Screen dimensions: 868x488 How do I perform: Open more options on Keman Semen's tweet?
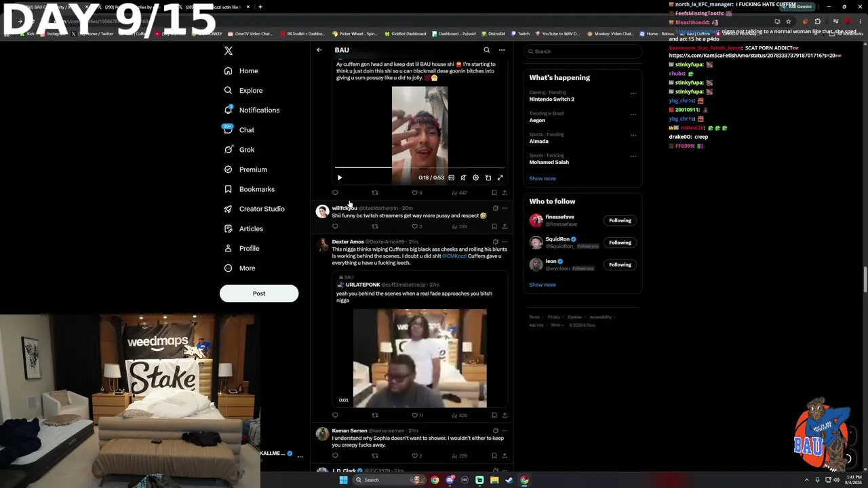[504, 430]
